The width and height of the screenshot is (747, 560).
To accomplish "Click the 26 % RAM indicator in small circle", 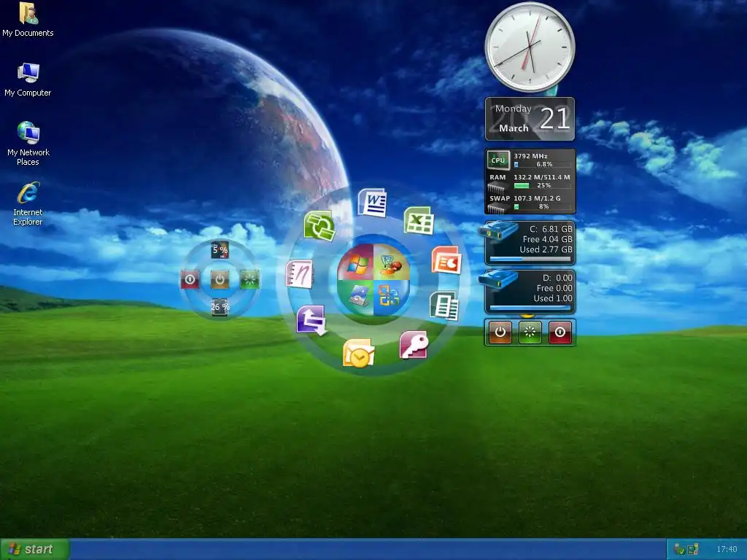I will 220,307.
